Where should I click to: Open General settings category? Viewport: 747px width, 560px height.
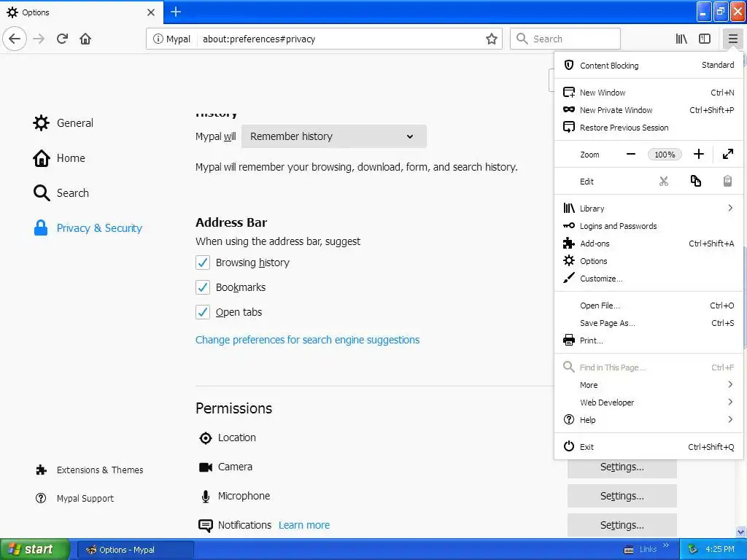(x=63, y=122)
